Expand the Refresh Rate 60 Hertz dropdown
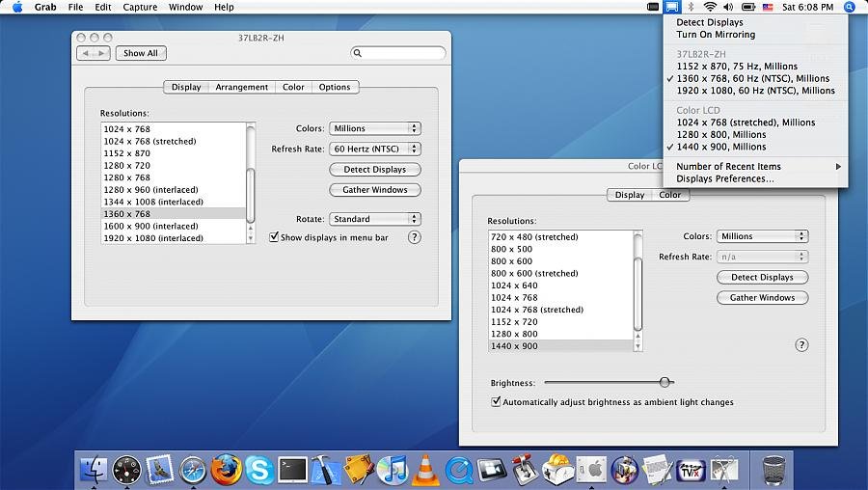Image resolution: width=868 pixels, height=490 pixels. tap(375, 150)
